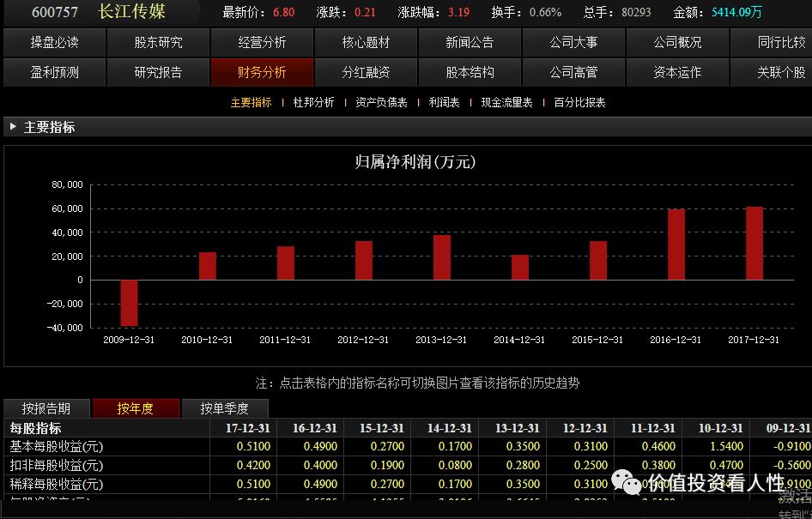Open the 百分比报表 link

[580, 102]
